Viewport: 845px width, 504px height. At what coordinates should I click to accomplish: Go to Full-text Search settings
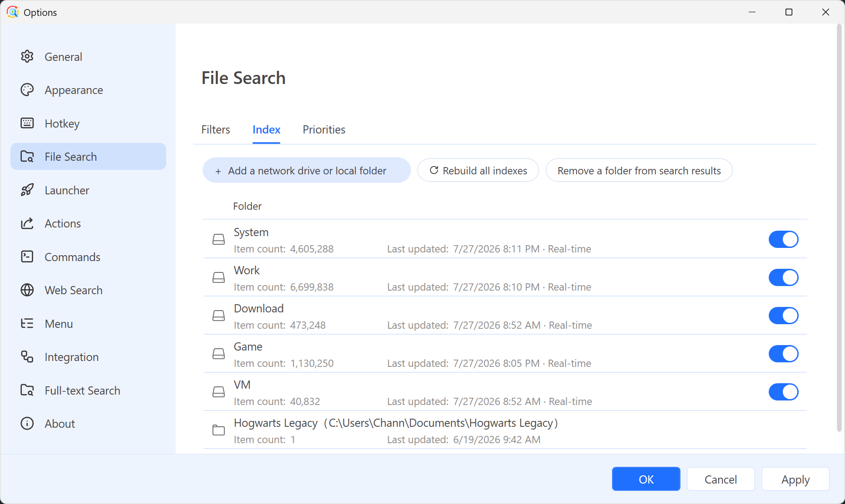coord(88,390)
